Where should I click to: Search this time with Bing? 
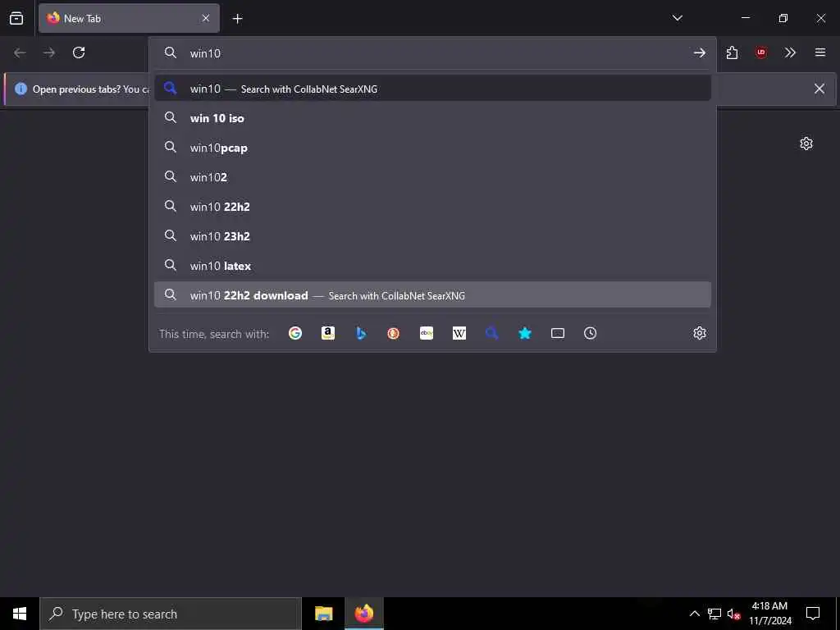point(361,333)
